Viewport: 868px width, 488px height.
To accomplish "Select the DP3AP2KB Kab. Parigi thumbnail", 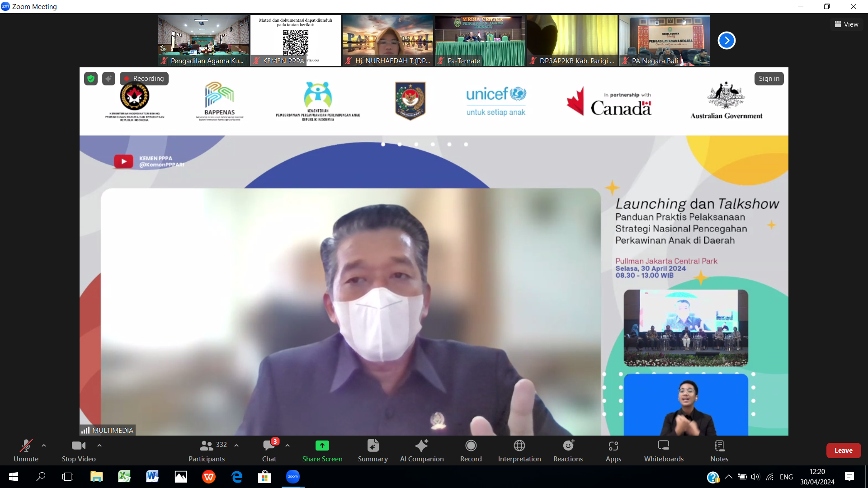I will point(572,41).
